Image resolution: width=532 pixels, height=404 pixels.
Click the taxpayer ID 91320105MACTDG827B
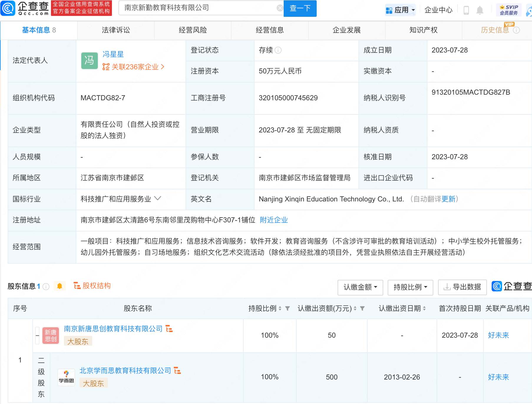point(471,92)
